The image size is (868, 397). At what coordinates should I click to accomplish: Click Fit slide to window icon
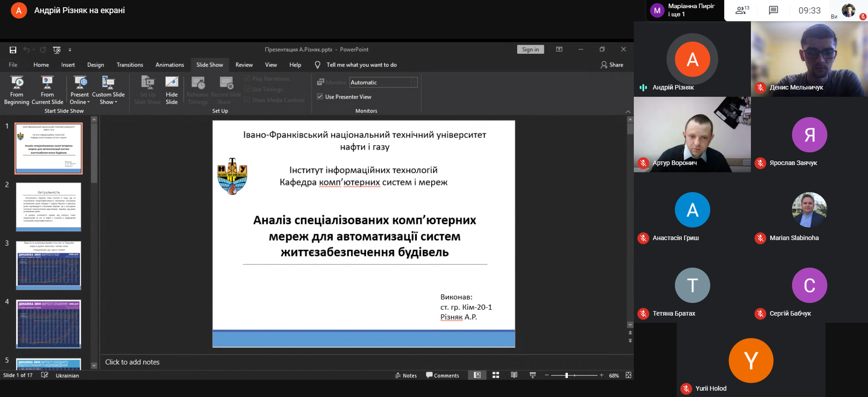[628, 375]
